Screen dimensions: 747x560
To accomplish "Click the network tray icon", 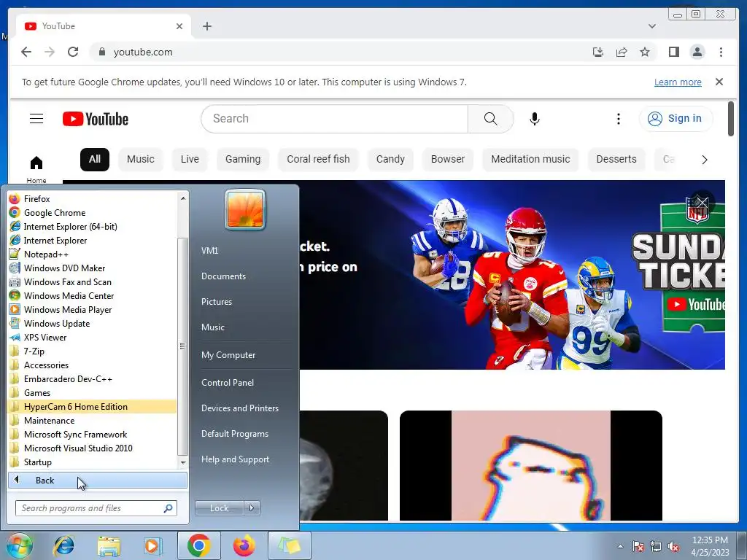I will [x=656, y=547].
